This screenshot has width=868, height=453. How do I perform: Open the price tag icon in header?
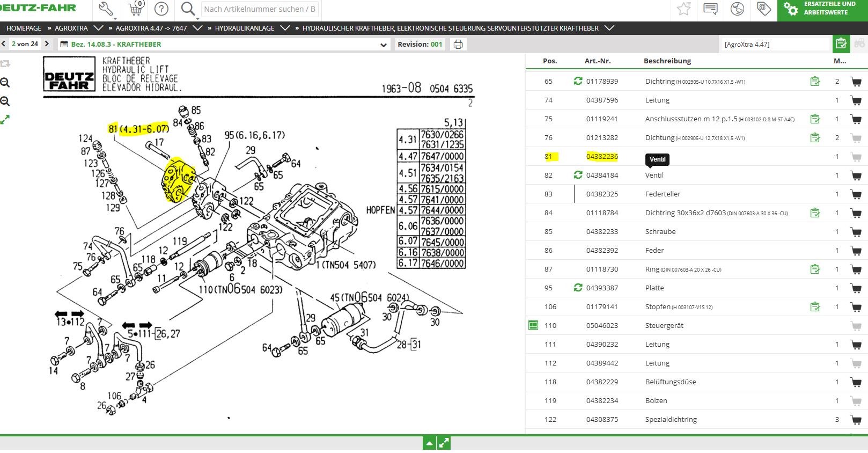tap(764, 9)
